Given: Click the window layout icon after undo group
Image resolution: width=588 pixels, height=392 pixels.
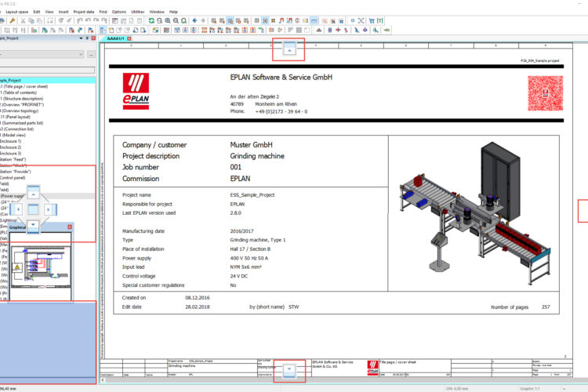Looking at the screenshot, I should pyautogui.click(x=114, y=20).
